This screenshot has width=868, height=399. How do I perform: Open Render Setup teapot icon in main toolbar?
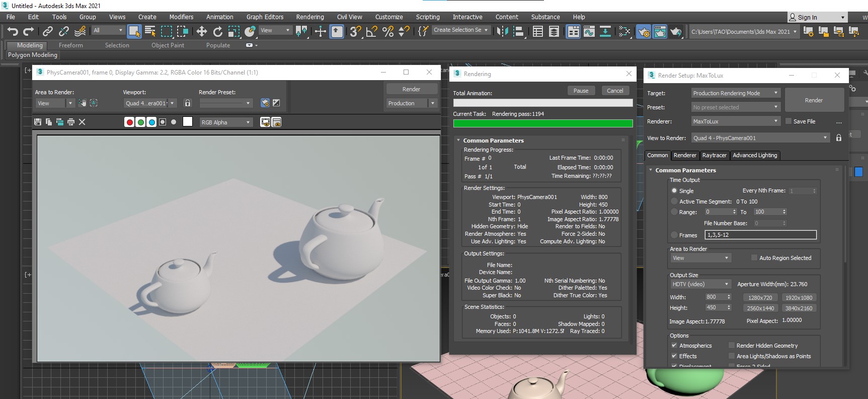tap(644, 32)
